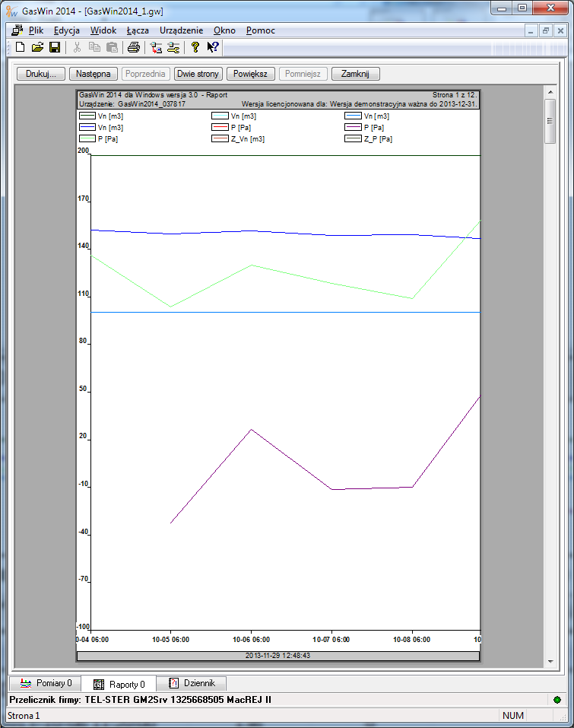Open the Plik menu
574x728 pixels.
[x=36, y=30]
